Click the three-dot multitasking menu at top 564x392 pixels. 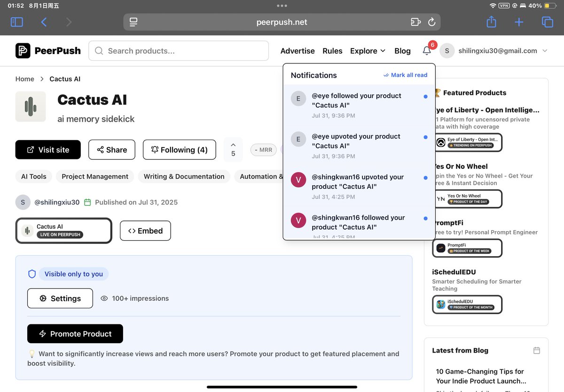[282, 6]
